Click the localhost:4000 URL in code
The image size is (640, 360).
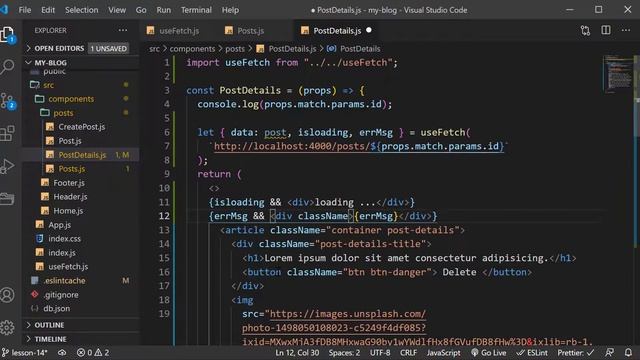[358, 146]
